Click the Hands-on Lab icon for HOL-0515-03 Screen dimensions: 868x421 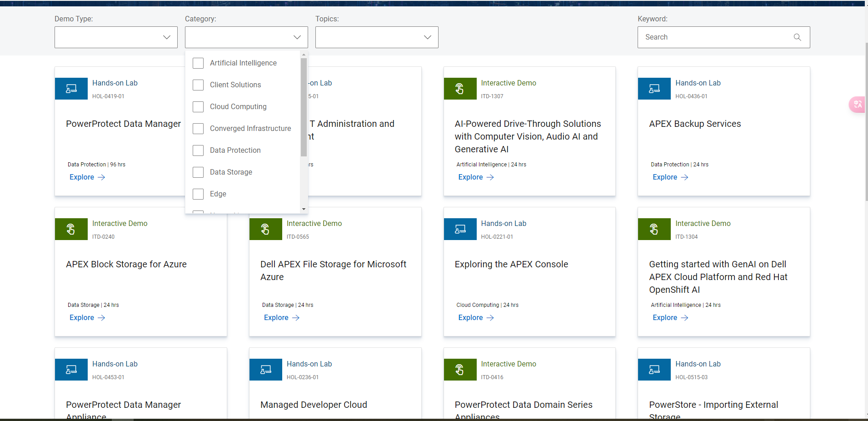[654, 370]
